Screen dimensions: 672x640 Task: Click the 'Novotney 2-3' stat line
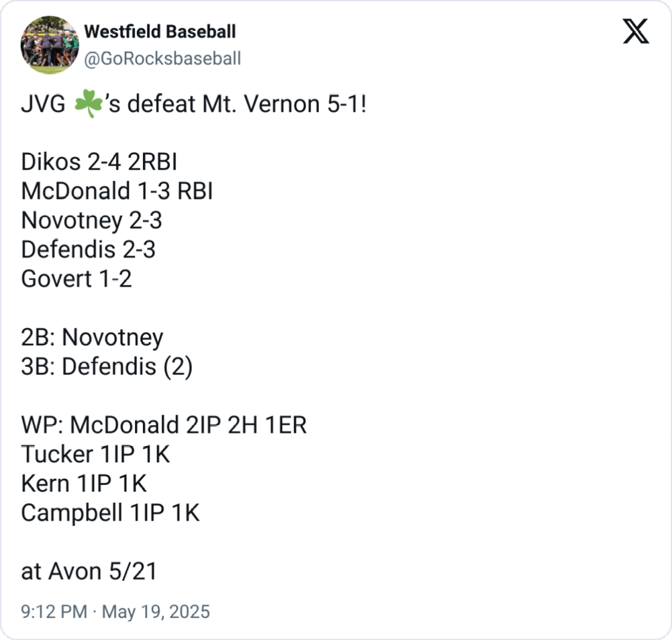tap(91, 220)
